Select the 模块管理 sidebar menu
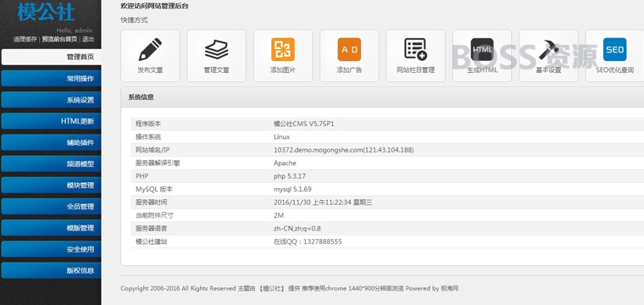Viewport: 644px width, 305px height. point(52,186)
